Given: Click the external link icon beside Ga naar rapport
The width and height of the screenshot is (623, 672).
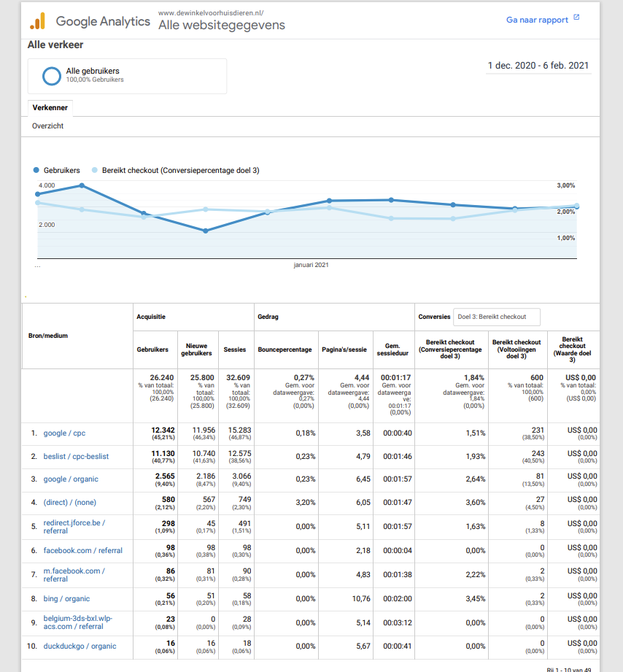Looking at the screenshot, I should point(576,18).
